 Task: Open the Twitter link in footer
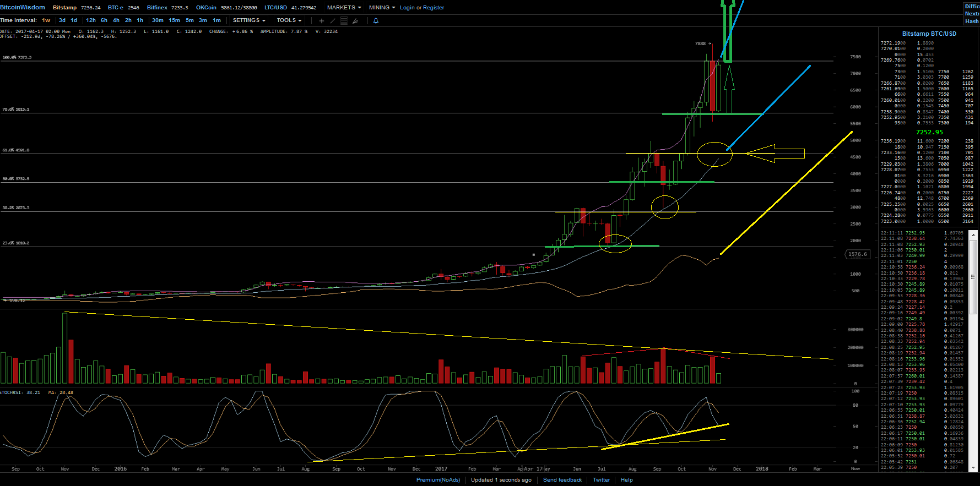[x=601, y=480]
